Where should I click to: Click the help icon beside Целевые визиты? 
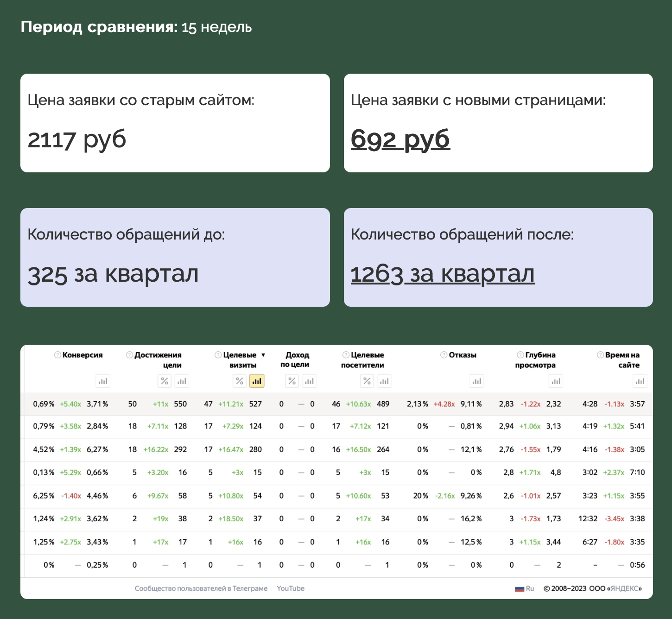(218, 355)
